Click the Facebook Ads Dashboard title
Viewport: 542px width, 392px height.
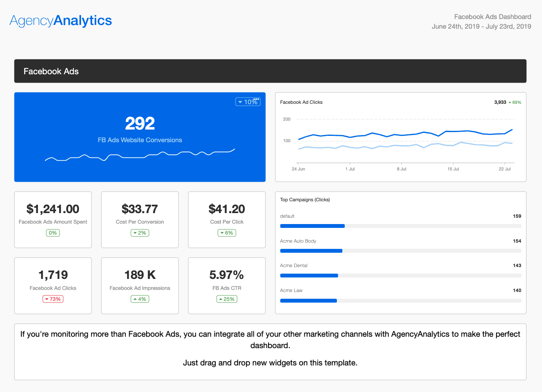[492, 16]
